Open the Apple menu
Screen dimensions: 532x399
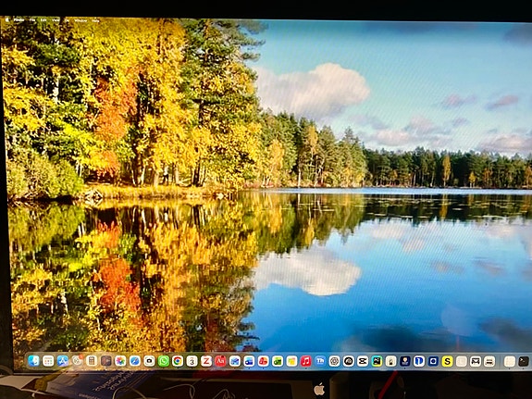[7, 19]
